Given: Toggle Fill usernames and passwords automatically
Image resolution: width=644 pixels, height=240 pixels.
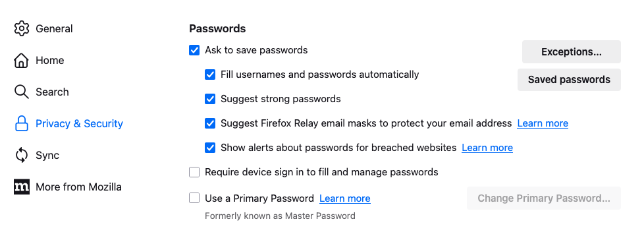Looking at the screenshot, I should pyautogui.click(x=210, y=75).
